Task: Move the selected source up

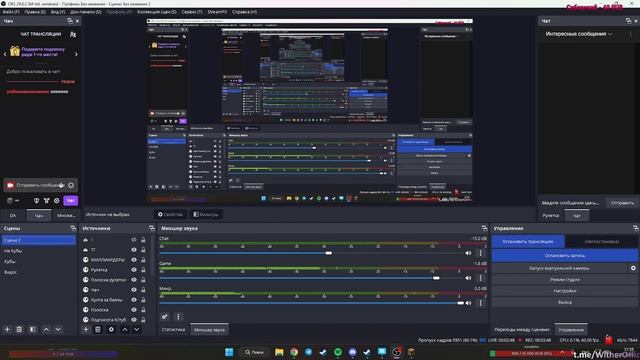Action: click(x=125, y=329)
